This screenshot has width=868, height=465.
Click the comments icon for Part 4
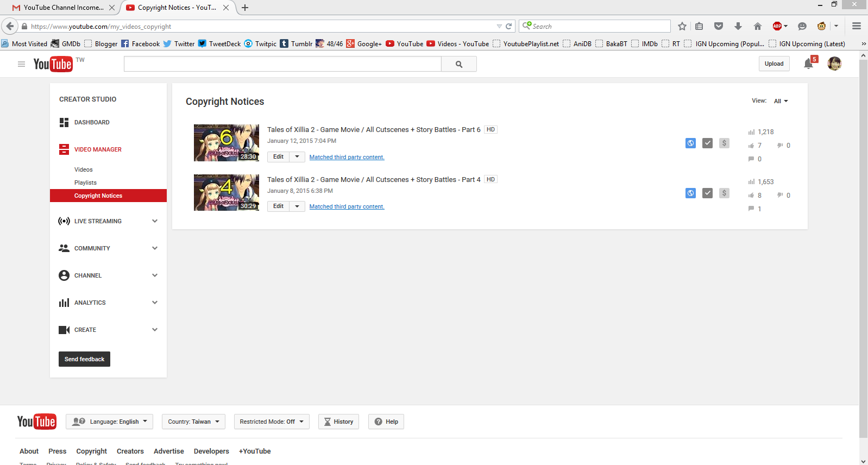(x=751, y=209)
